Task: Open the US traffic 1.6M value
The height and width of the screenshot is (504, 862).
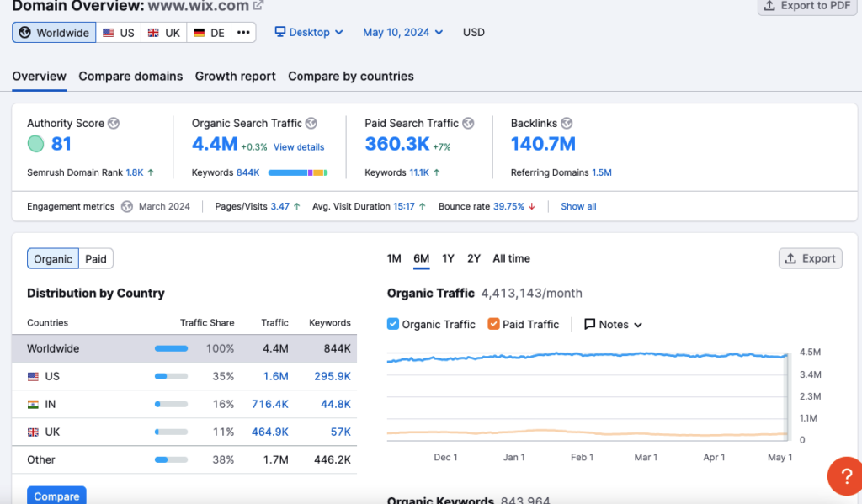Action: click(275, 376)
